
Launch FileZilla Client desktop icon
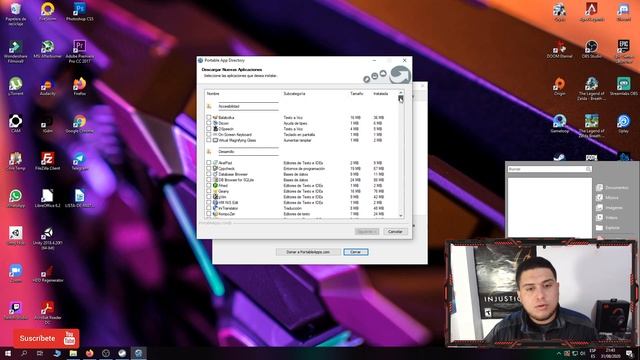coord(47,161)
